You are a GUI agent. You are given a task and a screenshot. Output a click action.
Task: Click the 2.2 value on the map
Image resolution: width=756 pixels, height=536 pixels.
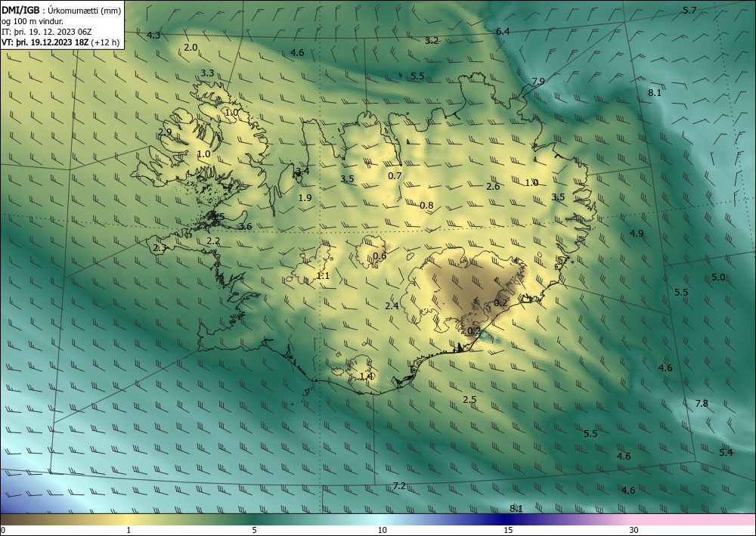214,241
